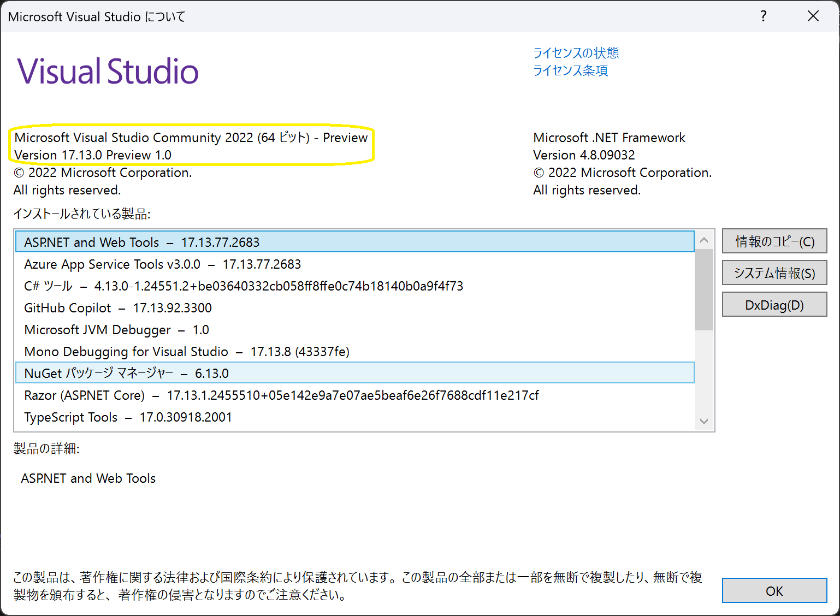
Task: Select Mono Debugging for Visual Studio row
Action: pyautogui.click(x=355, y=351)
